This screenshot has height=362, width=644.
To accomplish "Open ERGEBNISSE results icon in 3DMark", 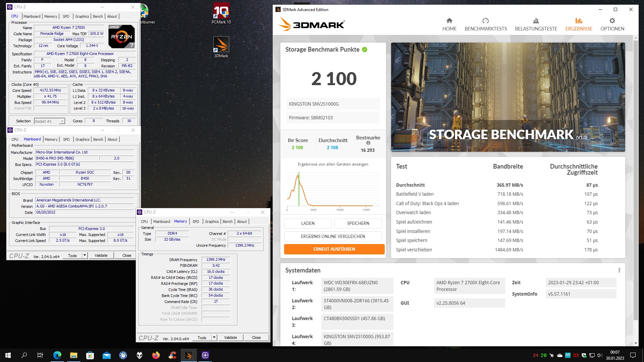I will (x=579, y=20).
